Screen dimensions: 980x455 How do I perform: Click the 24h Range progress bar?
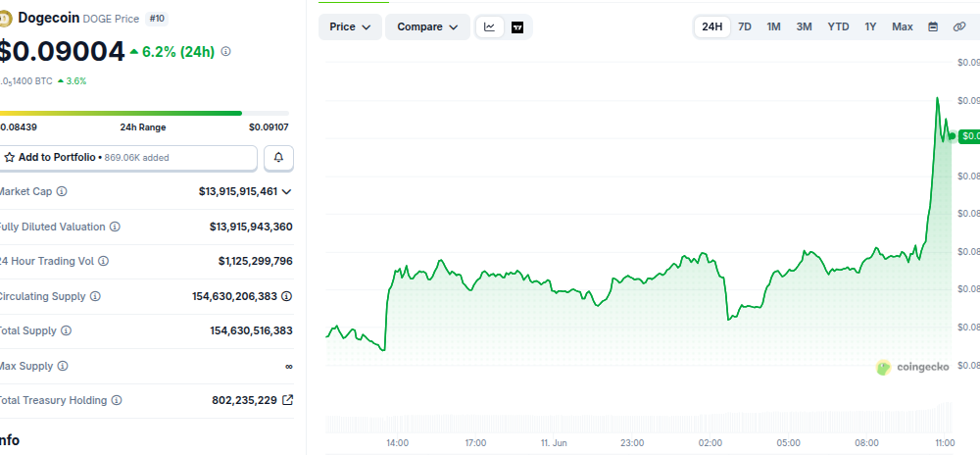(x=144, y=113)
